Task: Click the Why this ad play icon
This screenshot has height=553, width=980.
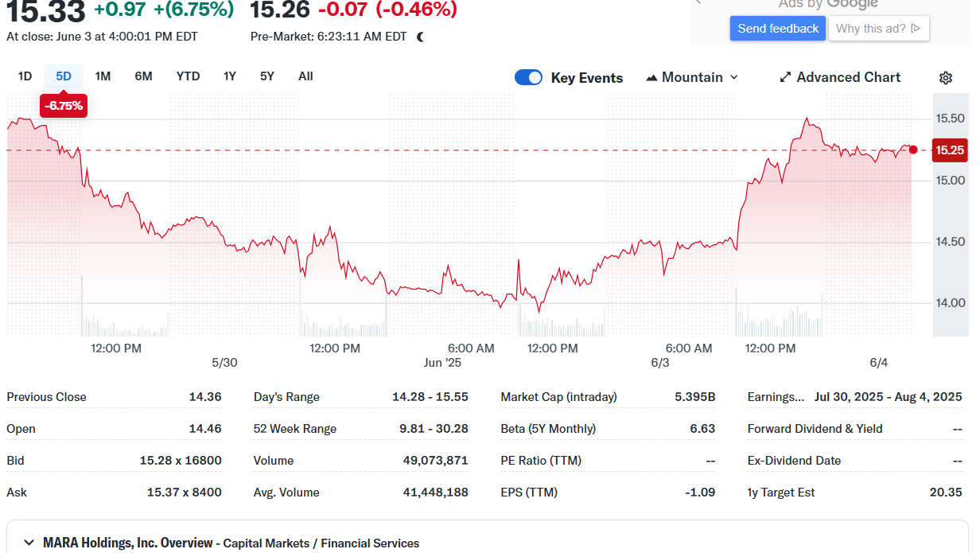Action: point(916,29)
